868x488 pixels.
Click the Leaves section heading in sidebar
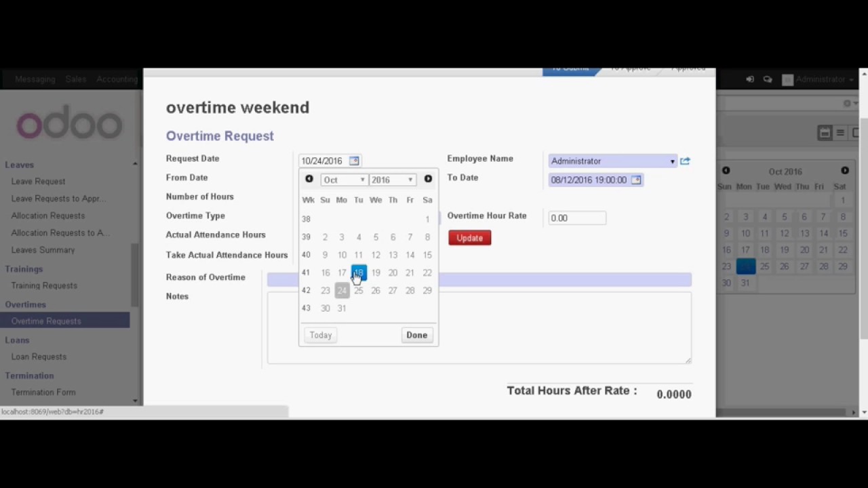(20, 165)
